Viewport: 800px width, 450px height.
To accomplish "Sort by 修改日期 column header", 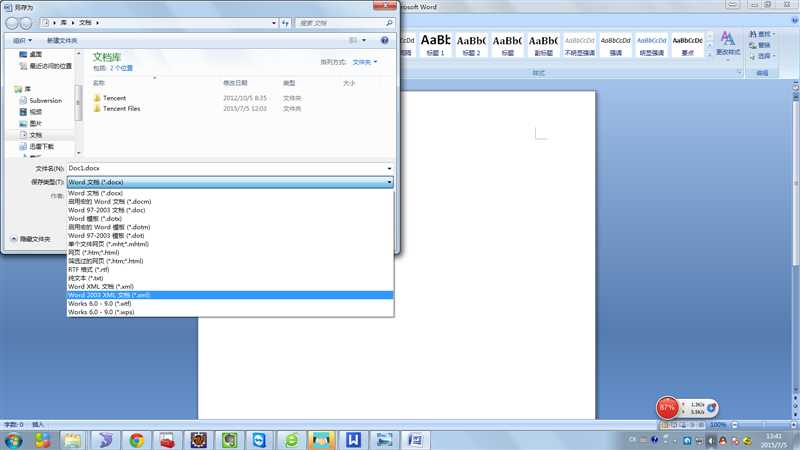I will point(235,83).
